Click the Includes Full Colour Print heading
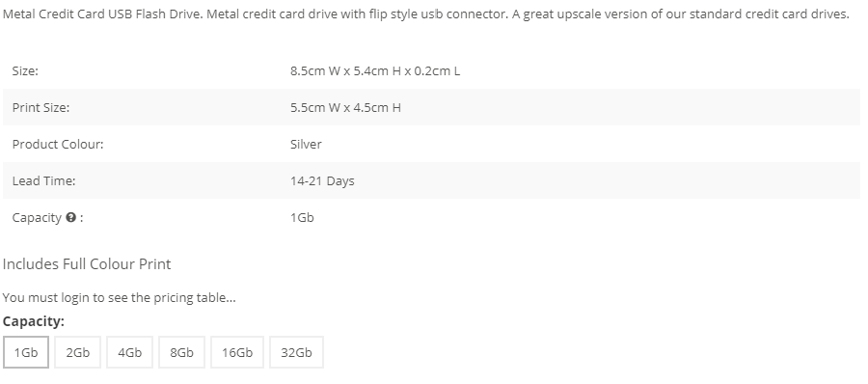 87,263
